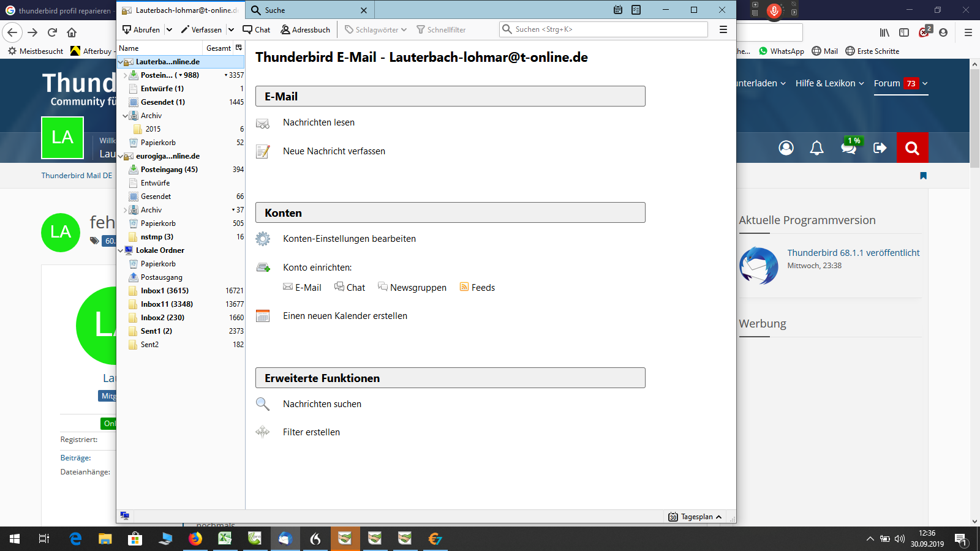Set up a new E-Mail account link
Image resolution: width=980 pixels, height=551 pixels.
coord(302,288)
